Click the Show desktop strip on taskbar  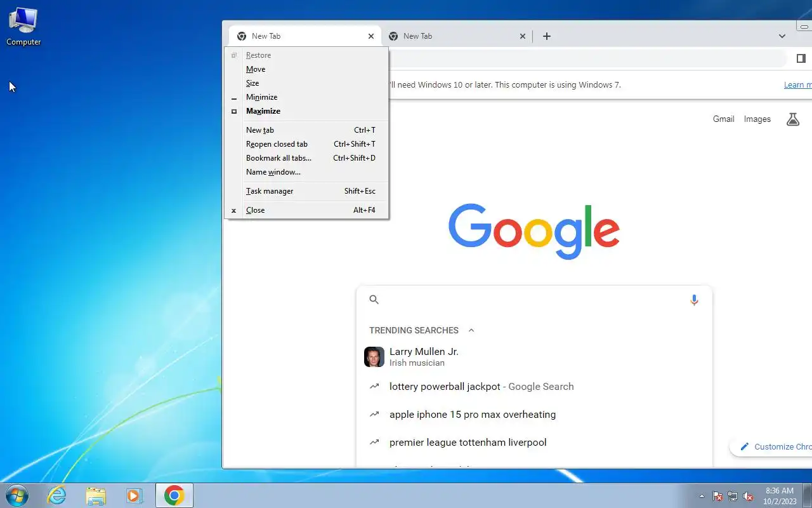[807, 495]
